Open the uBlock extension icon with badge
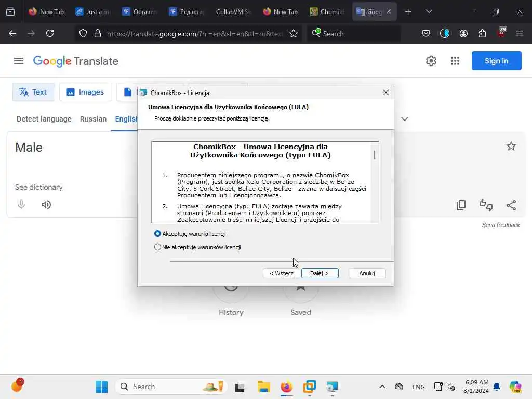The width and height of the screenshot is (532, 399). coord(501,33)
